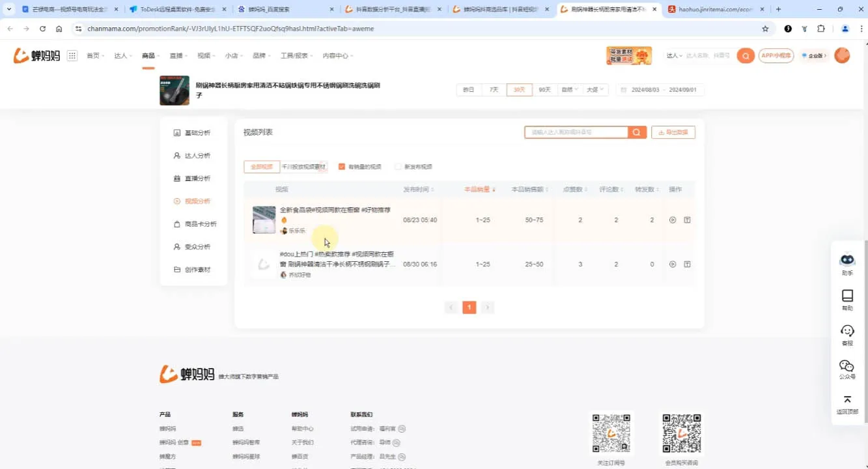Enable the 新发布视频 checkbox

398,166
